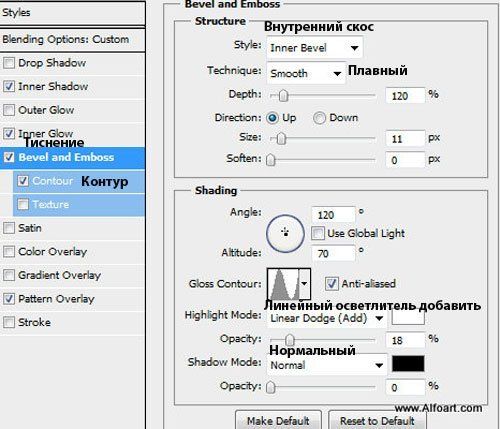500x429 pixels.
Task: Click the Make Default button
Action: coord(278,420)
